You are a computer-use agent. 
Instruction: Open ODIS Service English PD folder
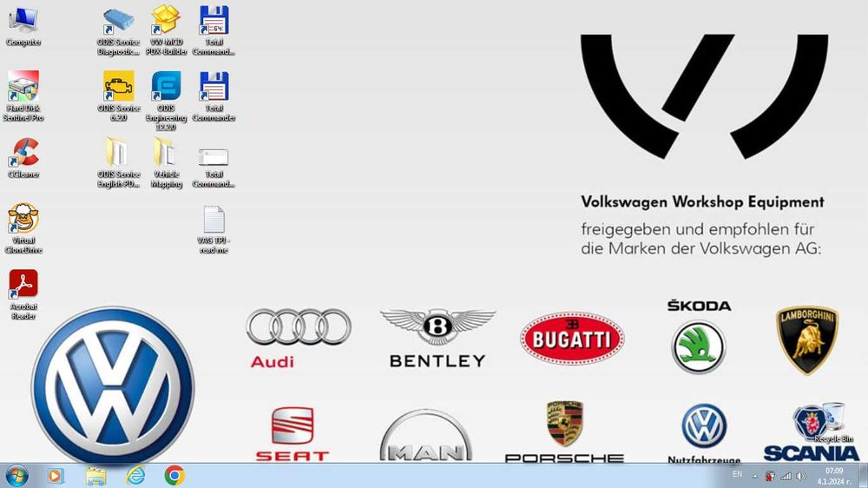[118, 162]
